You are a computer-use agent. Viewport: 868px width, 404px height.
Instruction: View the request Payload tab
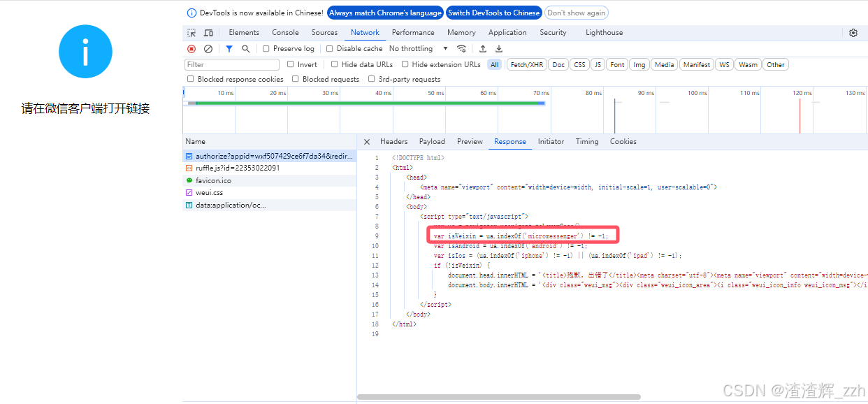[x=432, y=142]
